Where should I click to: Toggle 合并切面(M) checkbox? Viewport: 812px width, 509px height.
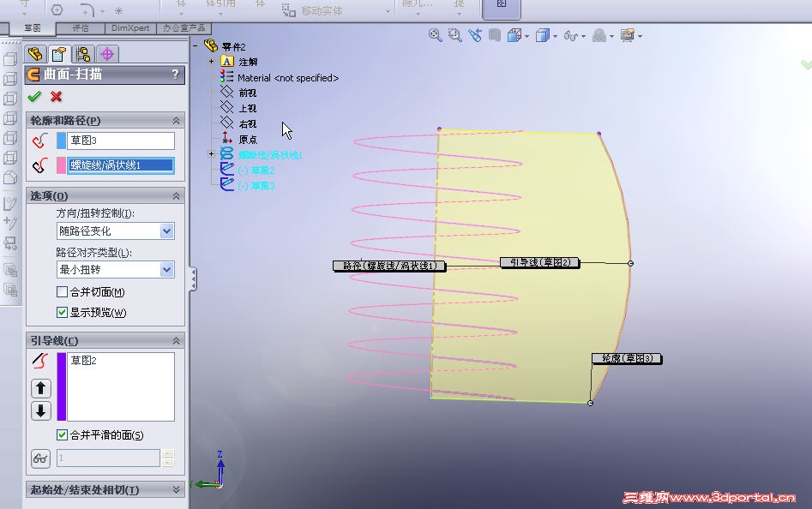[x=62, y=291]
